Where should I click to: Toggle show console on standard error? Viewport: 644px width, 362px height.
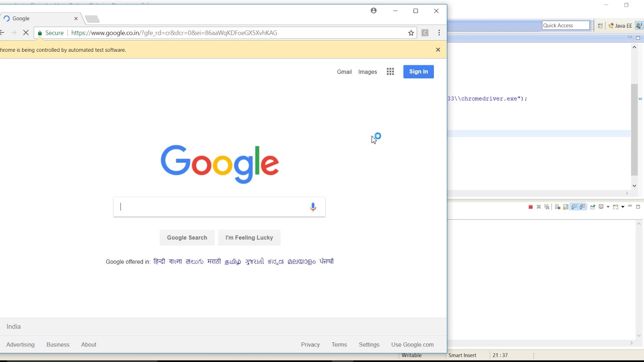click(x=582, y=207)
